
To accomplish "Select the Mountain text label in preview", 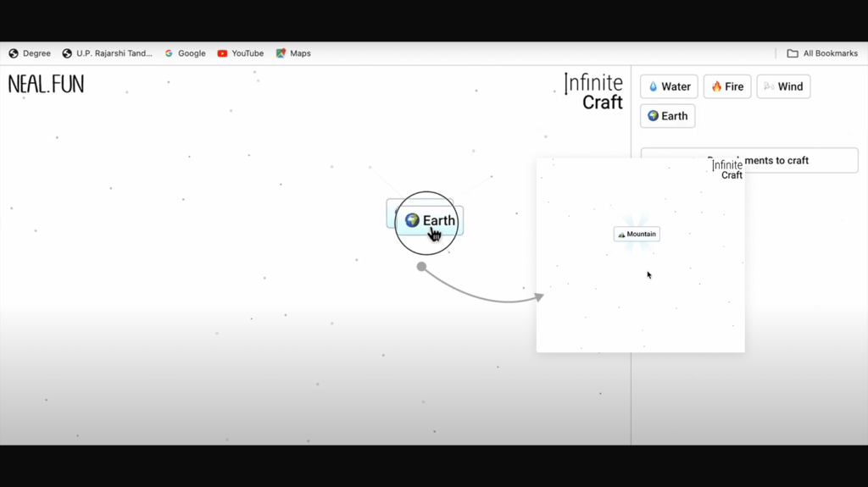I will point(642,235).
